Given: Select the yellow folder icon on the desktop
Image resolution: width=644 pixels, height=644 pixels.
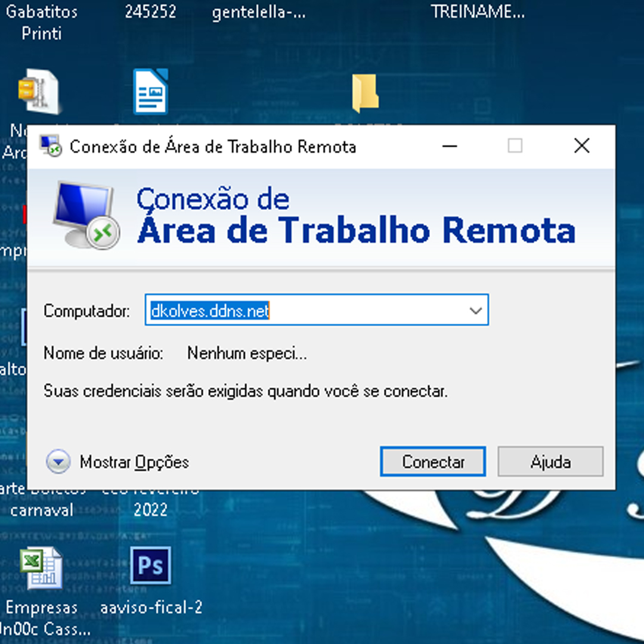Looking at the screenshot, I should click(x=365, y=94).
